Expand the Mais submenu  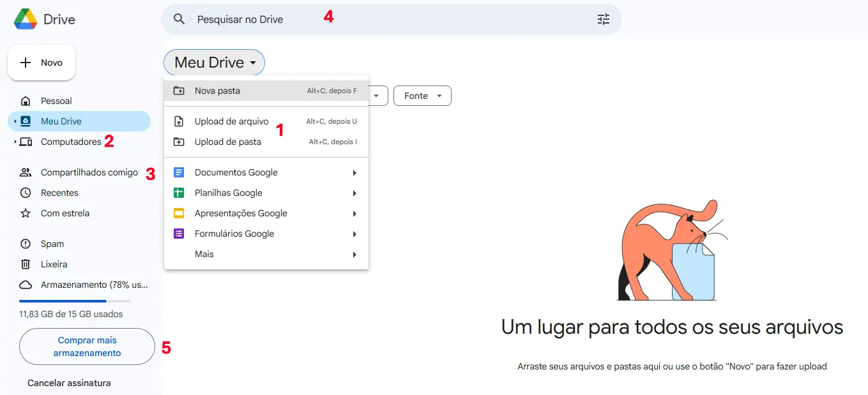(203, 254)
